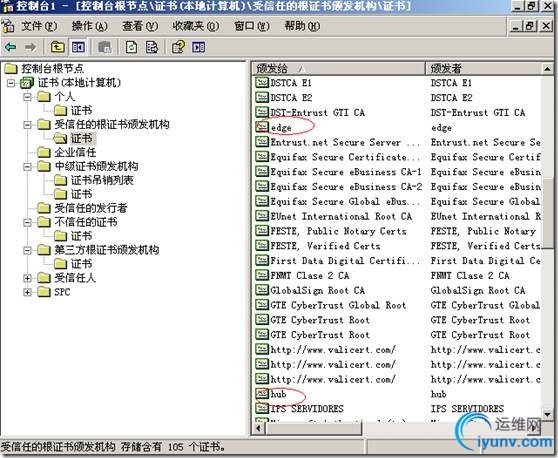558x458 pixels.
Task: Open the 文件(F) menu
Action: pyautogui.click(x=39, y=26)
